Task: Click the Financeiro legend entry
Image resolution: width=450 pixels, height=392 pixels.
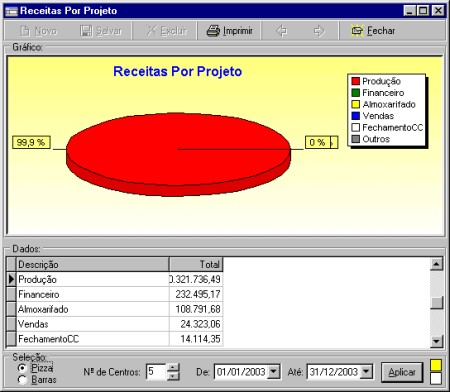Action: click(378, 93)
